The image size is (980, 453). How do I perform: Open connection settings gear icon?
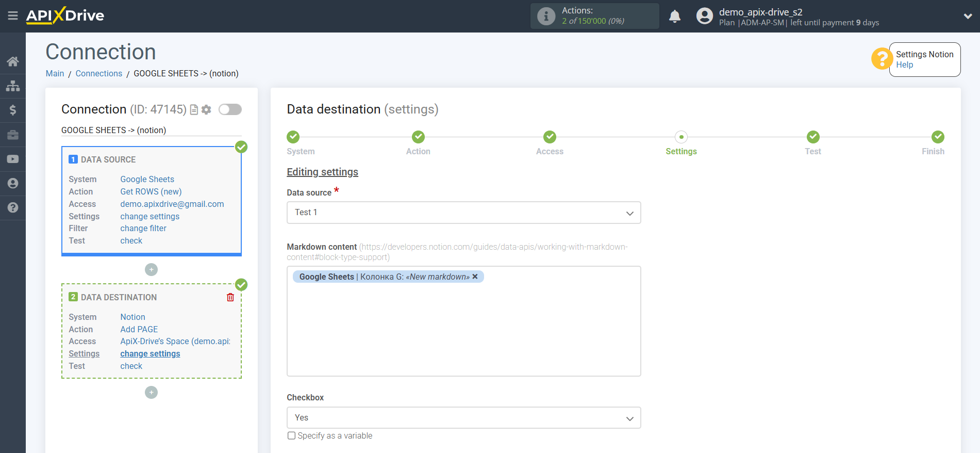[x=206, y=109]
